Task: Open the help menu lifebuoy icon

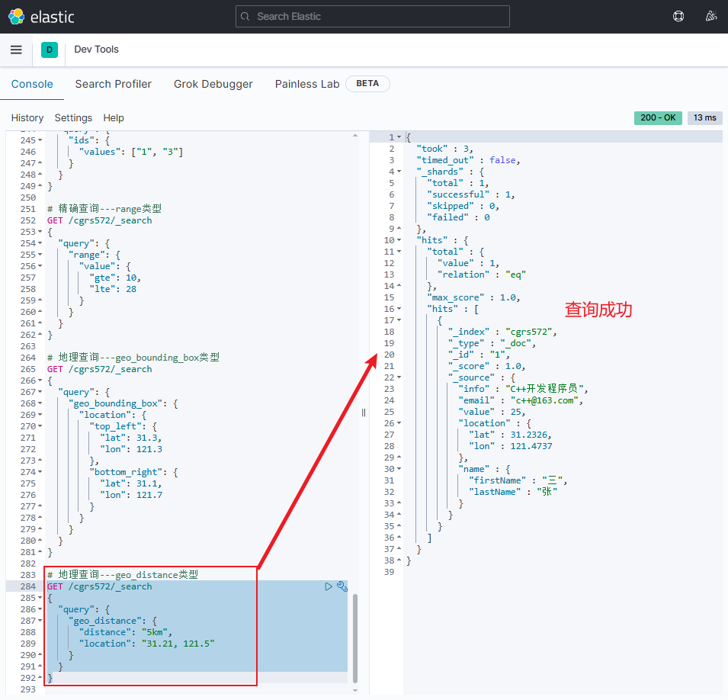Action: [678, 17]
